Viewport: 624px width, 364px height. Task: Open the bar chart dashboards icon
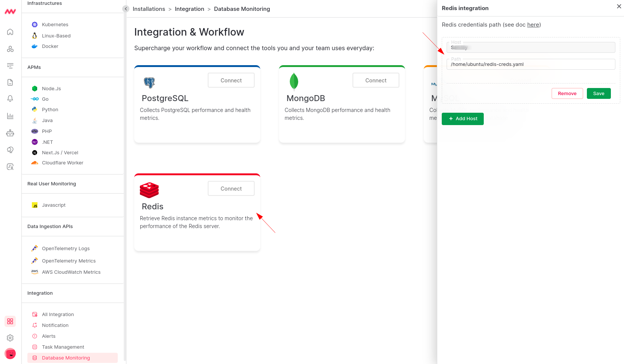(10, 116)
